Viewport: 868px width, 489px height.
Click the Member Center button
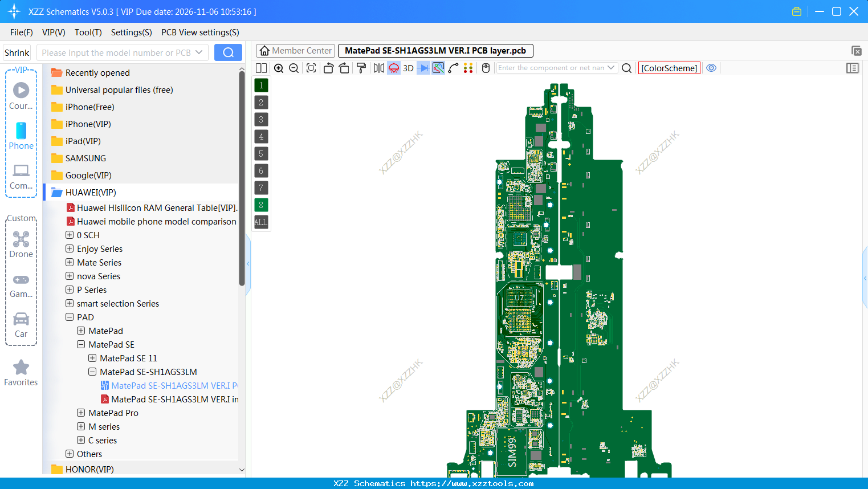295,50
